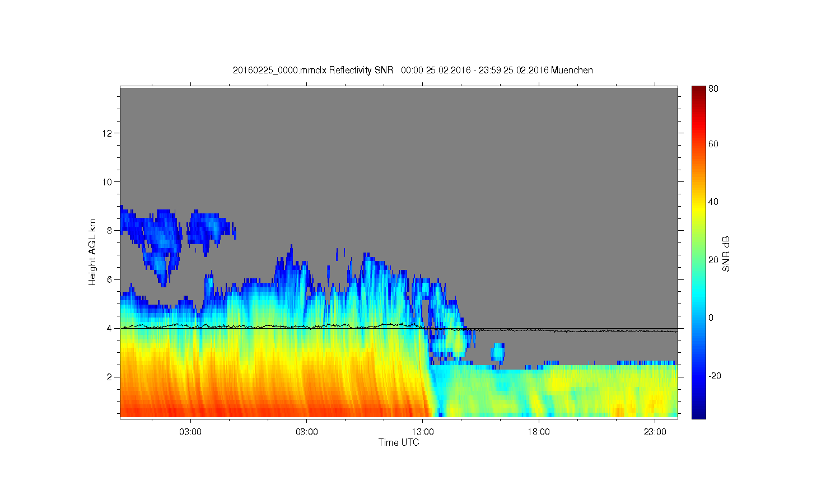840x504 pixels.
Task: Click the 'SNR dB' colorbar label
Action: (x=726, y=254)
